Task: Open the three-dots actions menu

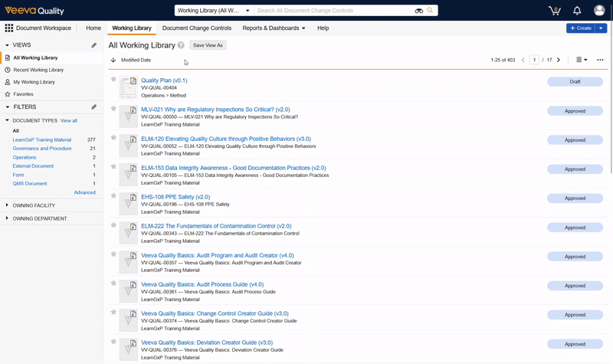Action: point(600,60)
